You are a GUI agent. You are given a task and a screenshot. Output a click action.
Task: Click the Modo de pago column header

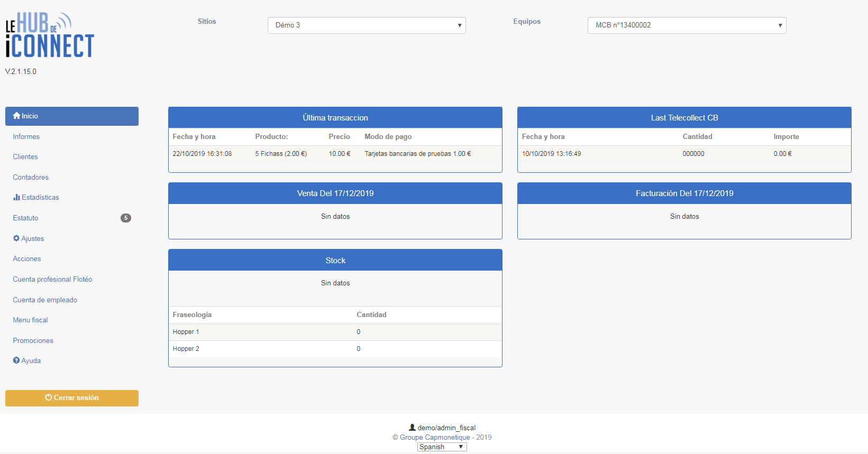(x=388, y=136)
